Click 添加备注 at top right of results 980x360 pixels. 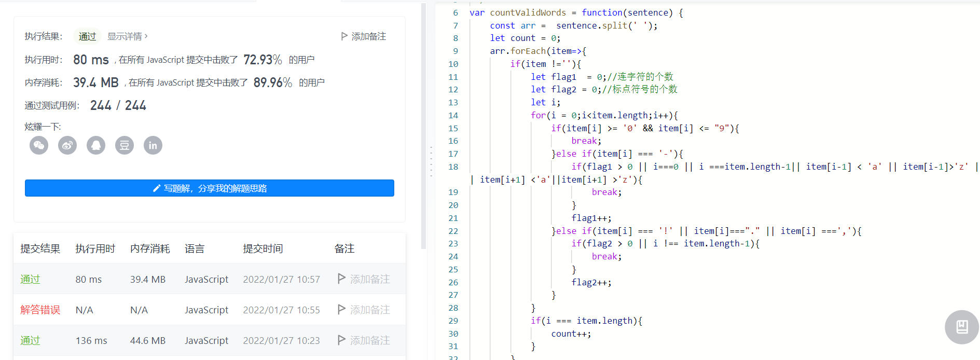[x=364, y=36]
